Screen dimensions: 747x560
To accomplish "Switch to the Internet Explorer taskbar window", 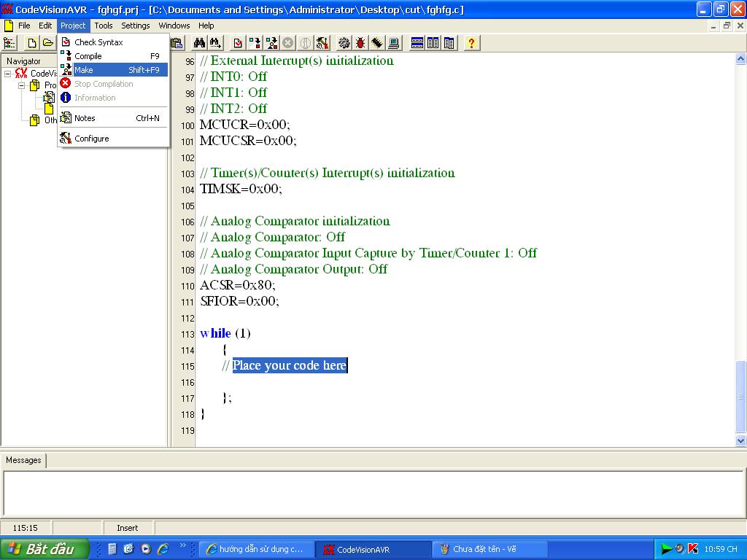I will (x=255, y=549).
